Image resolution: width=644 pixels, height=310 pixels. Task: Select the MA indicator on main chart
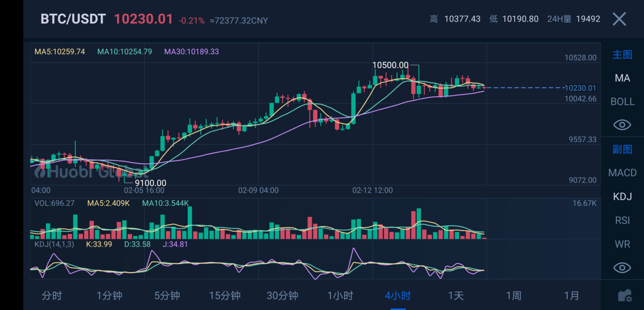[x=621, y=78]
